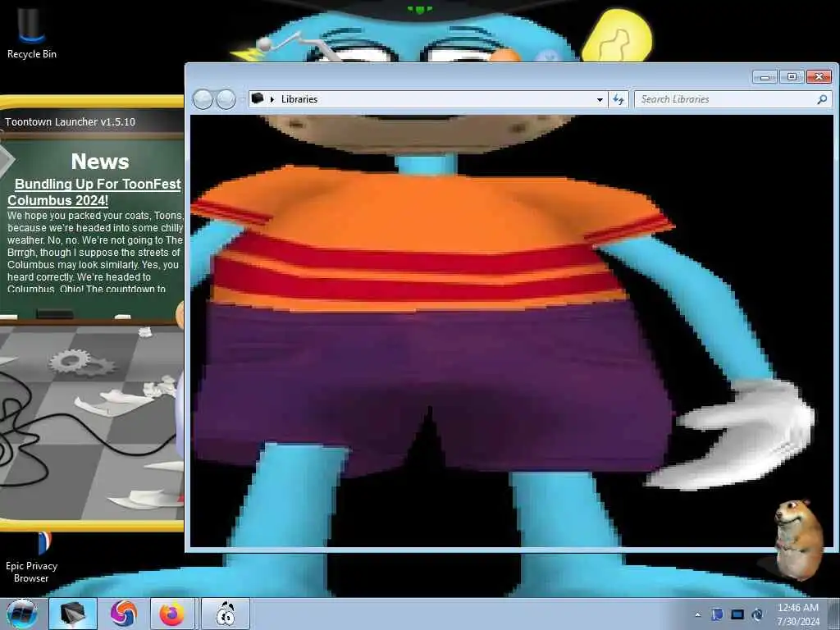Click the monitor network tray icon
This screenshot has width=840, height=630.
pos(737,614)
